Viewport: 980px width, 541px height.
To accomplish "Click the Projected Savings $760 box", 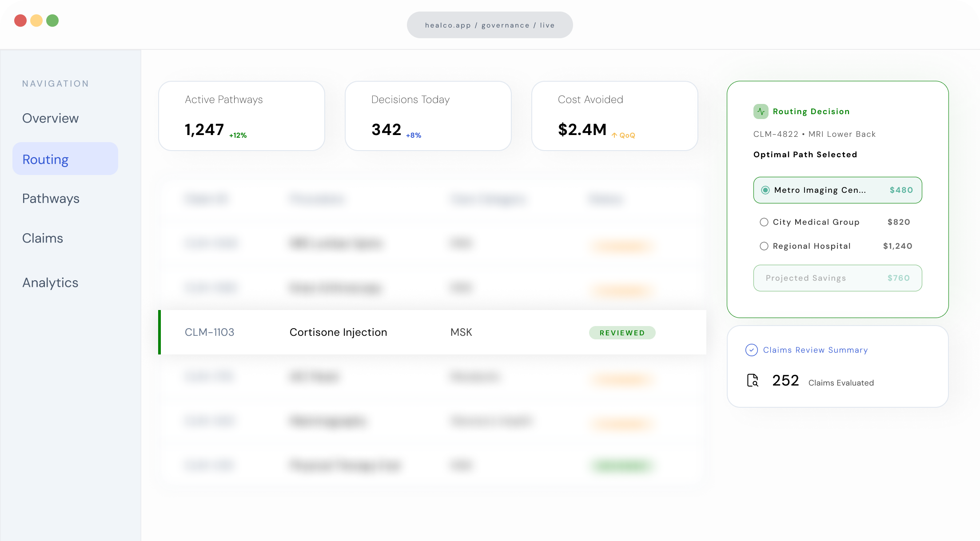I will point(837,278).
